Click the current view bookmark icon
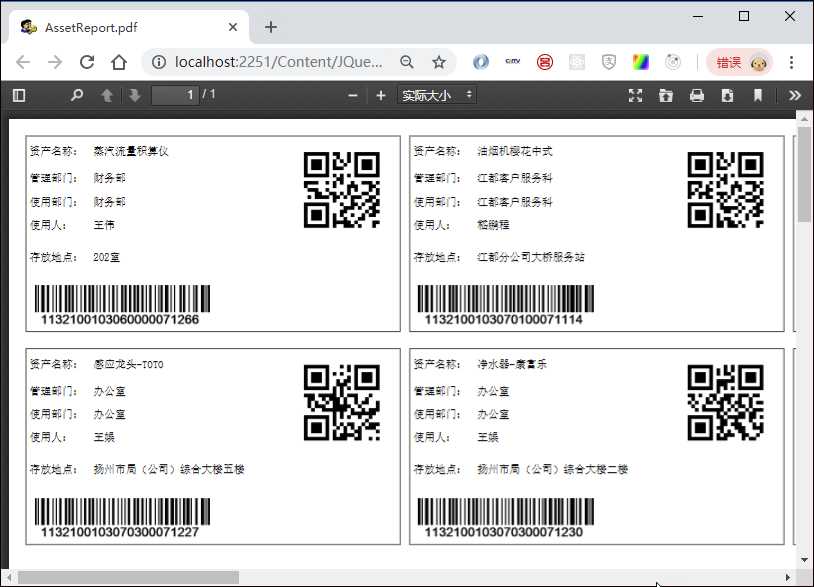 pyautogui.click(x=758, y=95)
